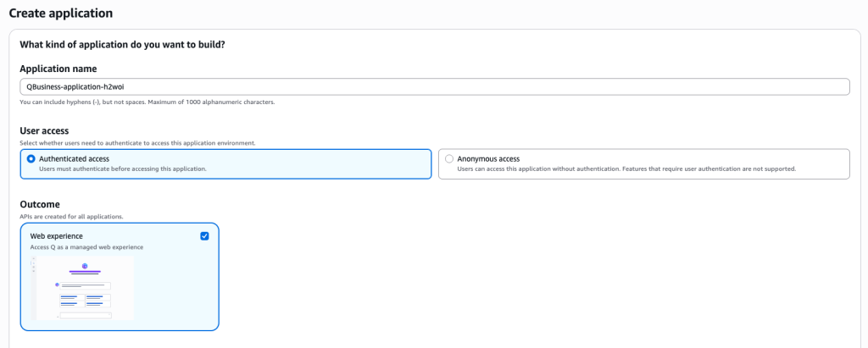Click the "Web experience" card title
This screenshot has width=868, height=348.
pos(57,236)
